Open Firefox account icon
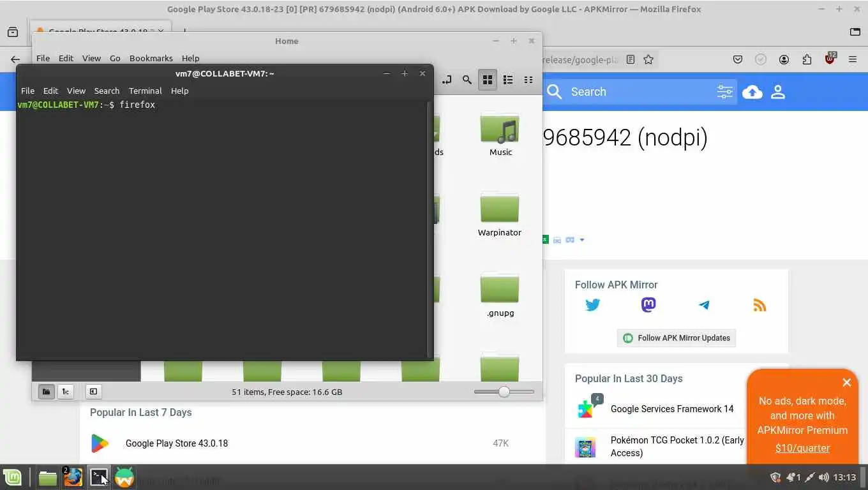The image size is (868, 490). coord(784,59)
